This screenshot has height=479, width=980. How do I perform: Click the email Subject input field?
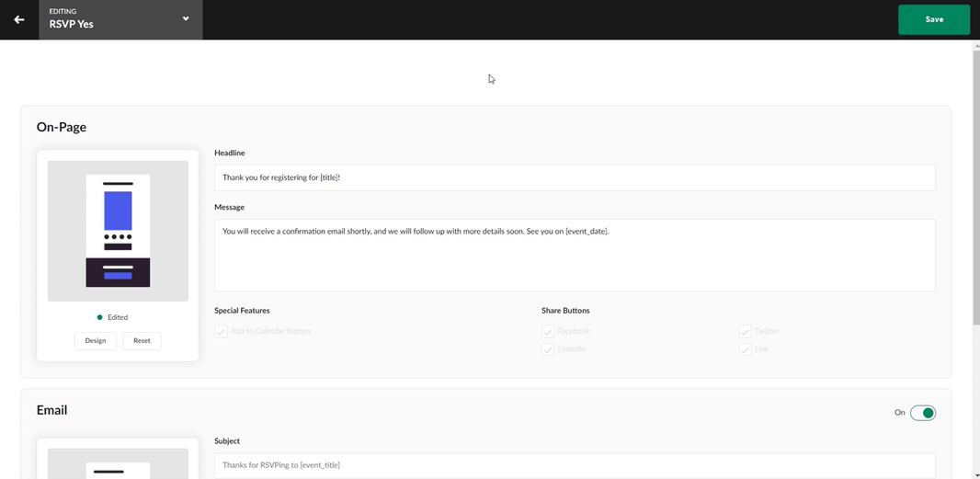[x=575, y=465]
